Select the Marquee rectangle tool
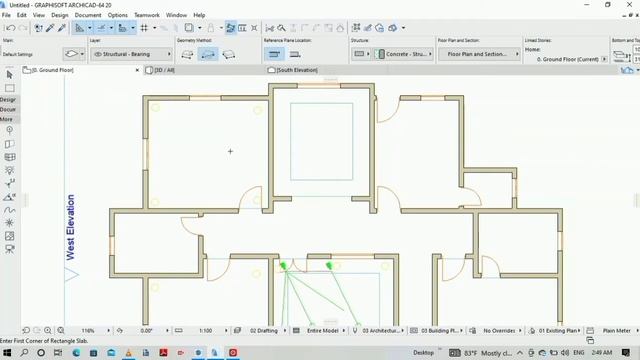 (x=9, y=88)
